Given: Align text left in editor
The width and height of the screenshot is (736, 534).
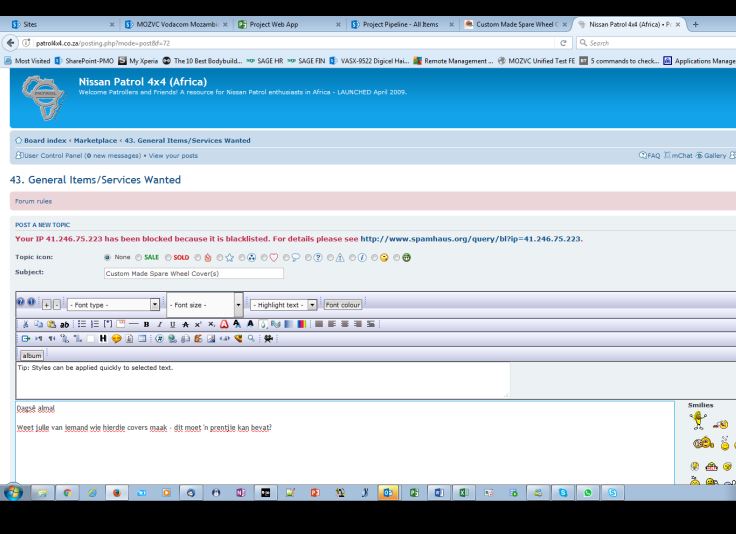Looking at the screenshot, I should pyautogui.click(x=332, y=324).
